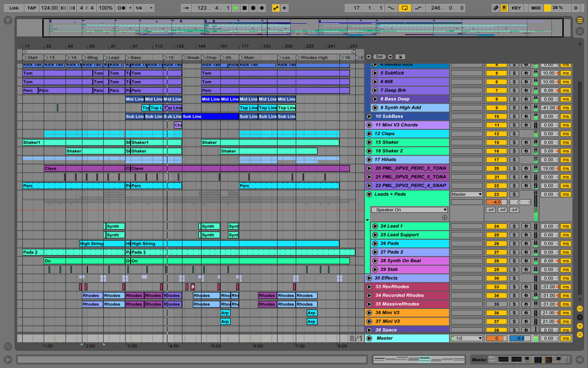
Task: Jump to the Drop locator
Action: 209,58
